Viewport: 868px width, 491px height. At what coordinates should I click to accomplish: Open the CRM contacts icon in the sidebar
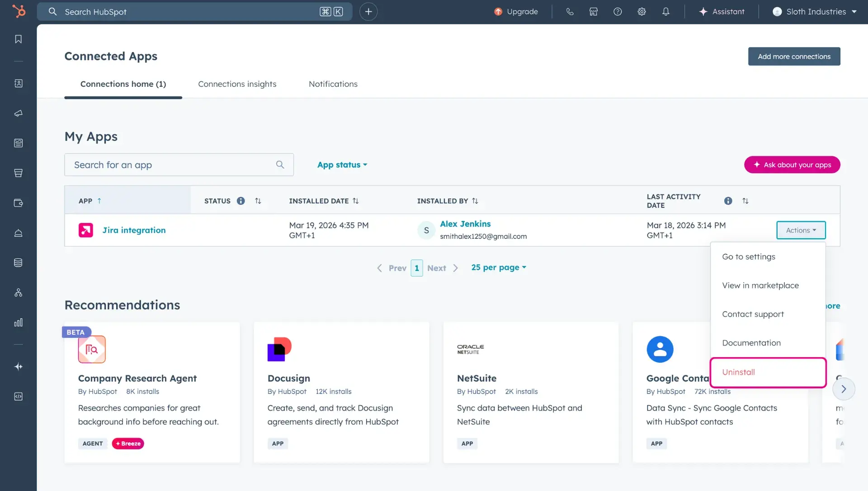pyautogui.click(x=18, y=83)
